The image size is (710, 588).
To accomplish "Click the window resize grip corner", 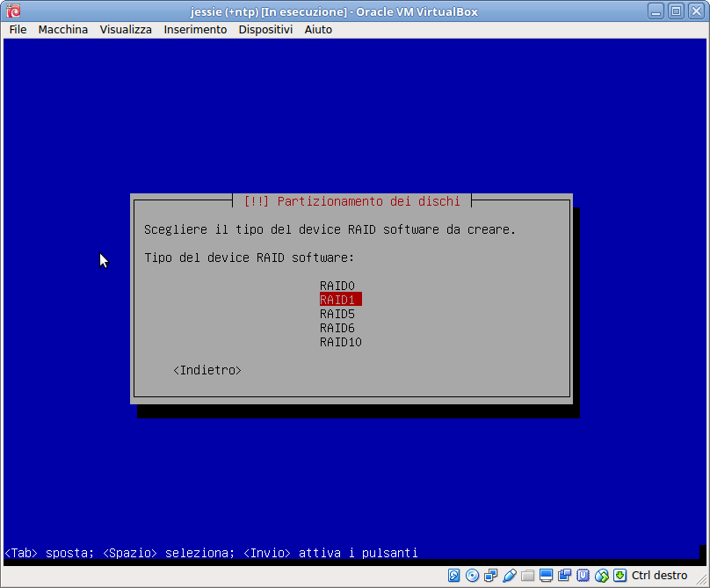I will click(702, 579).
